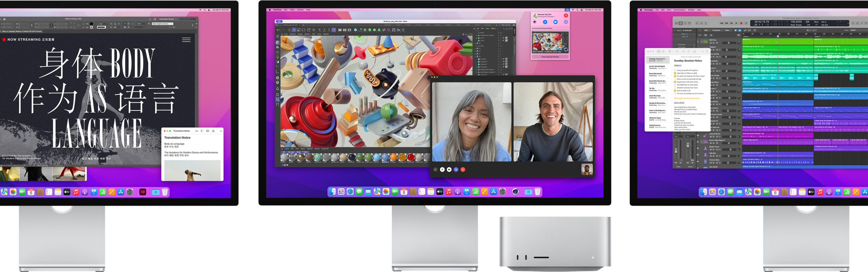868x272 pixels.
Task: Toggle the X axis lock in Cinema 4D
Action: click(319, 30)
